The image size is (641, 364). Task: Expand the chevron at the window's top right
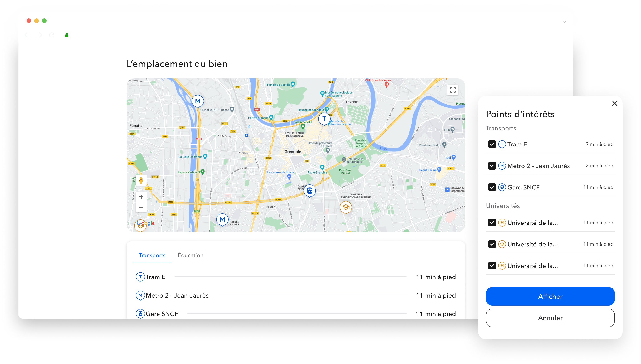[x=564, y=22]
